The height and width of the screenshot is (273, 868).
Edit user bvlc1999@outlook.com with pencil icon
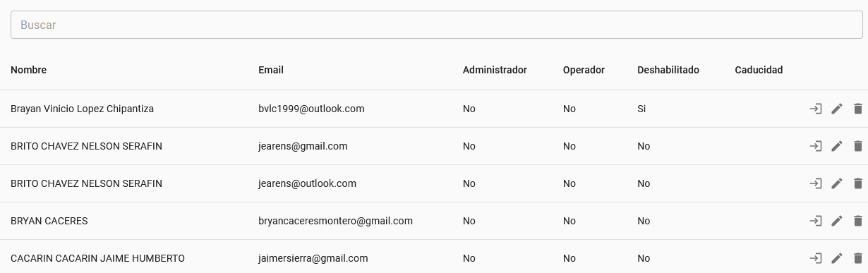click(x=837, y=109)
